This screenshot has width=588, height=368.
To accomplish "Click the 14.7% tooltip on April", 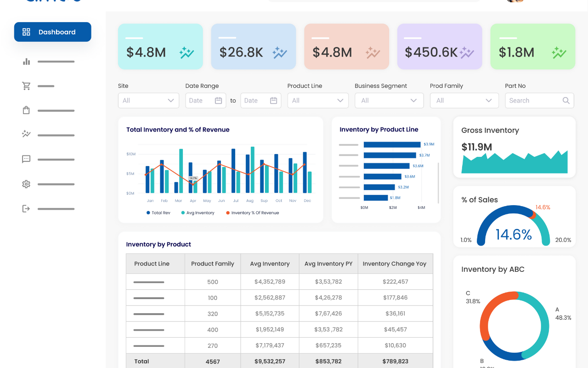I will 193,178.
